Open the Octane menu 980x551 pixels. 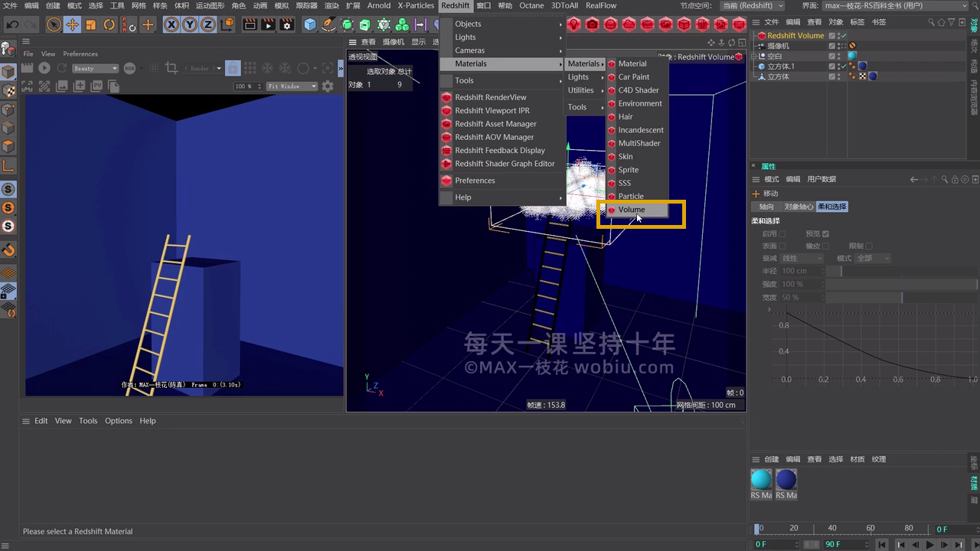531,5
